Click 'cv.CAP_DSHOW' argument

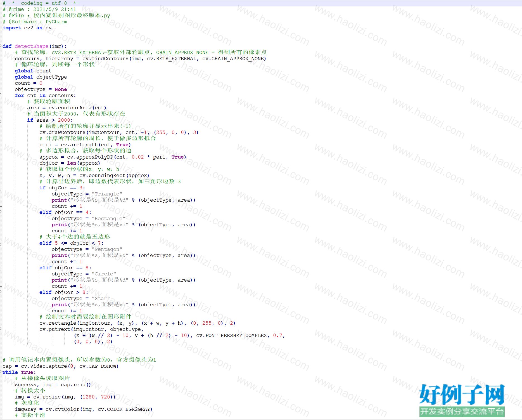[x=98, y=366]
